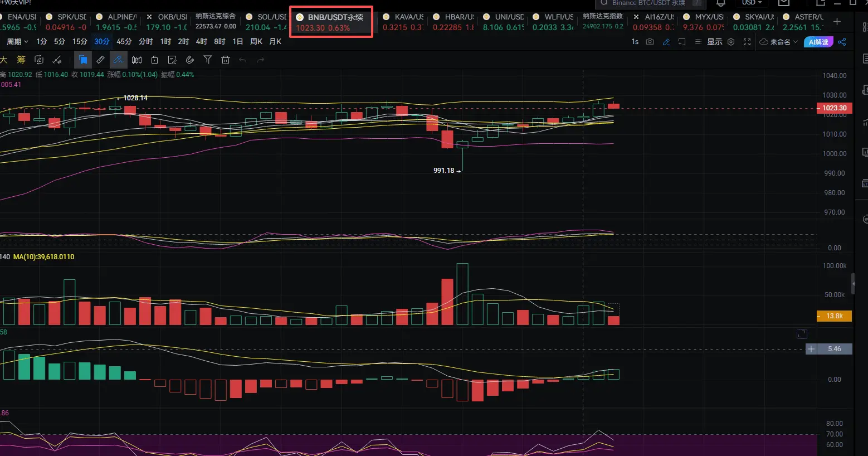Click the lock drawings icon in toolbar

[155, 60]
